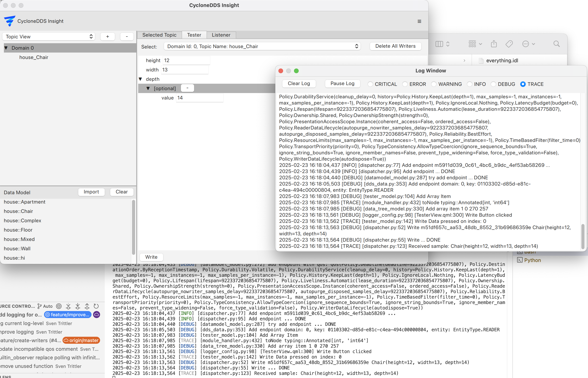The height and width of the screenshot is (378, 588).
Task: Open the Topic View dropdown
Action: pos(48,36)
